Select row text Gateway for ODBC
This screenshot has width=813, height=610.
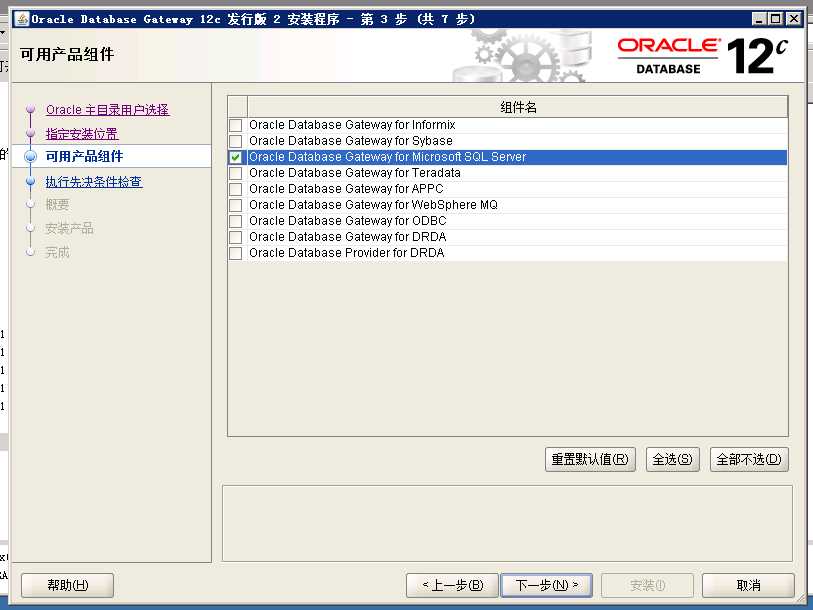347,221
